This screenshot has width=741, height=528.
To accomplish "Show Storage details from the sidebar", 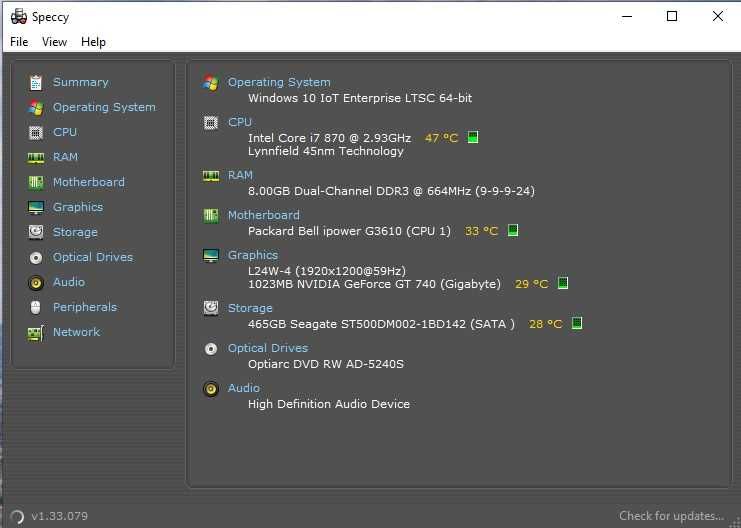I will point(76,232).
